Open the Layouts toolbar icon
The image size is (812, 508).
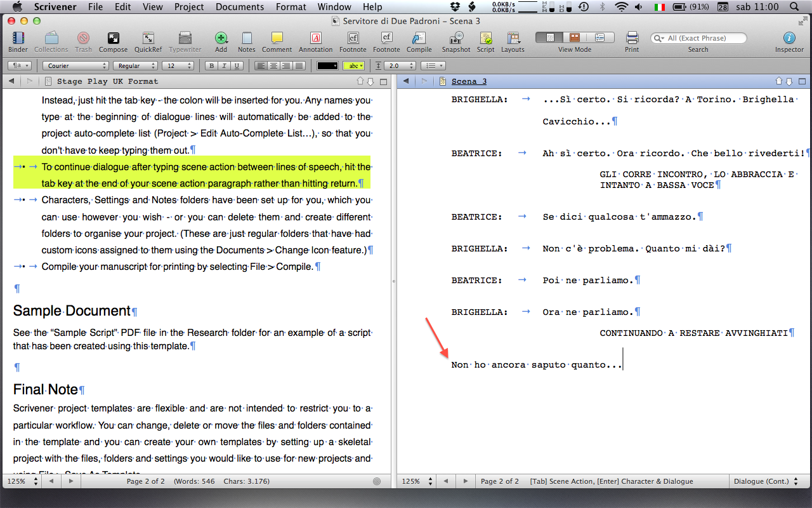[x=513, y=38]
